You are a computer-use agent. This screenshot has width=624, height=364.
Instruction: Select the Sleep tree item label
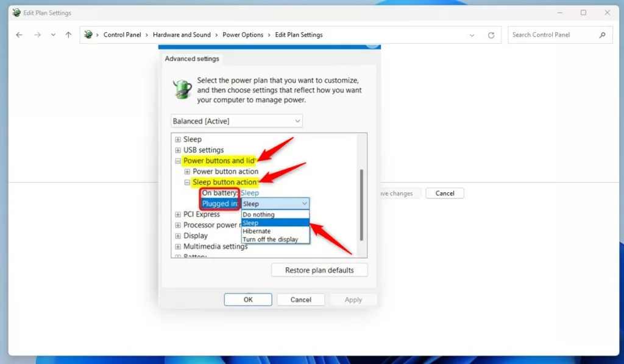192,139
